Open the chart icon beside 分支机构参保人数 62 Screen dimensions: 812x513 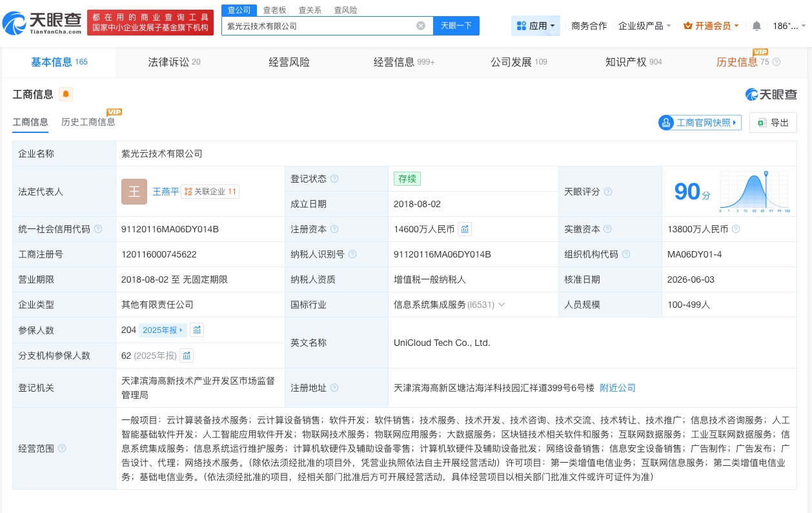point(187,356)
